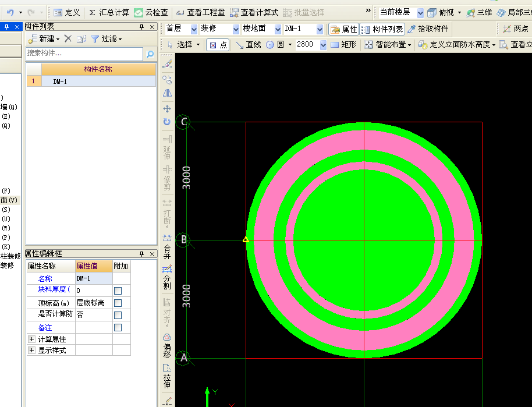Screen dimensions: 532x407
Task: Tick the 块料厚度 附加 checkbox
Action: coord(118,291)
